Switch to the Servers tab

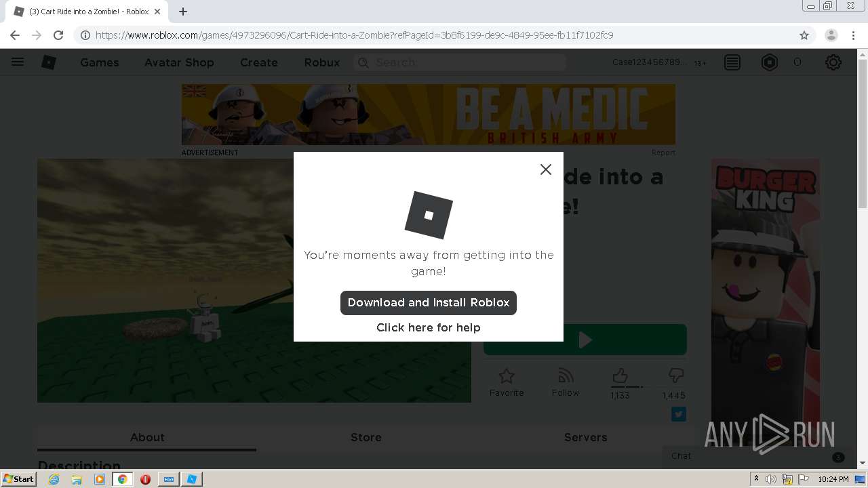[x=585, y=438]
